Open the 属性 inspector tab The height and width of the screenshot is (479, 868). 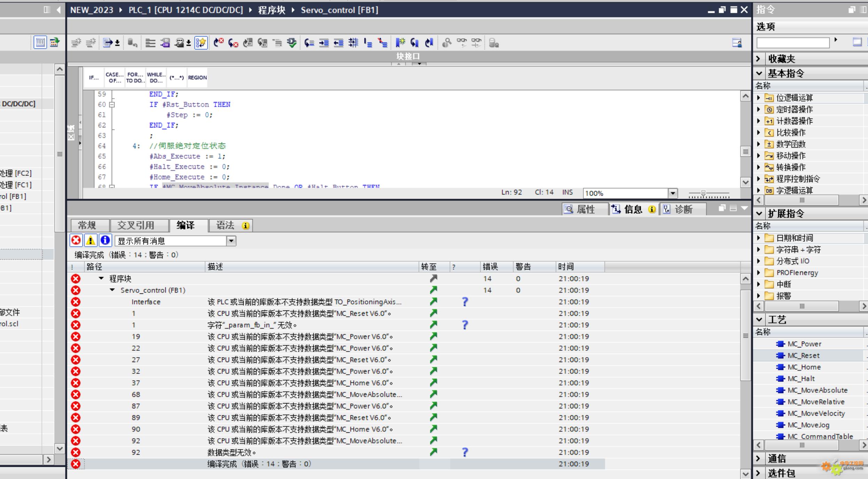pyautogui.click(x=585, y=209)
